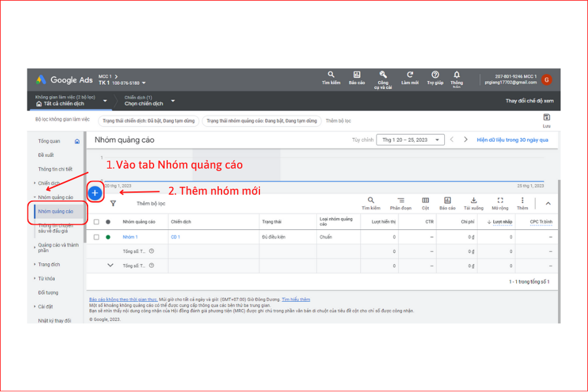
Task: Open the CD 1 campaign link
Action: (176, 237)
